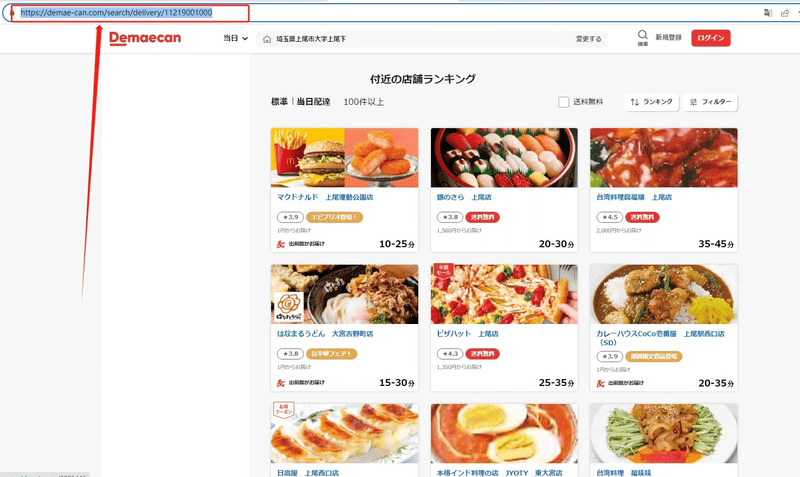Open the マクドナルド 上尾運動公園店 link
800x477 pixels.
click(x=325, y=197)
